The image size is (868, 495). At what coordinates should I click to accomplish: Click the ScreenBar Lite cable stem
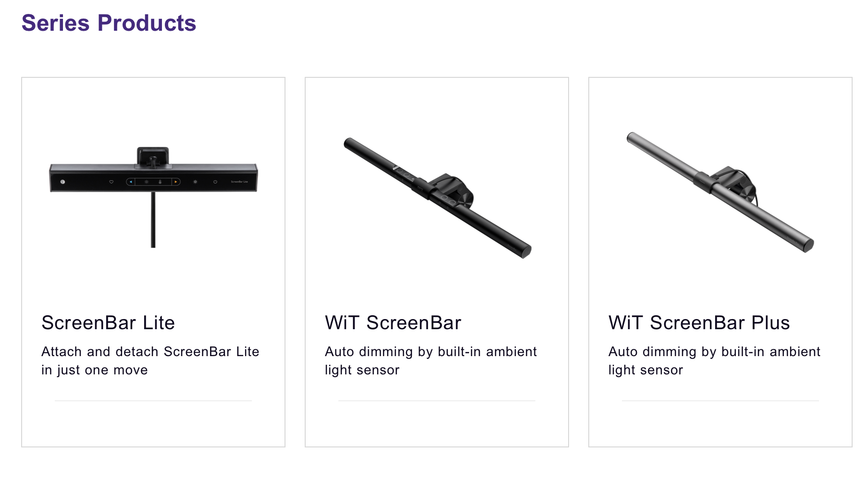(x=153, y=220)
